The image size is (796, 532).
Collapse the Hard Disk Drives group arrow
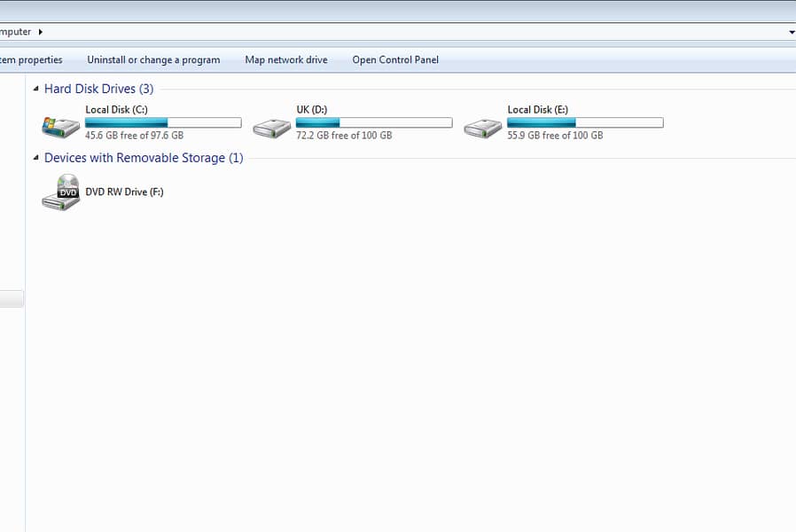(35, 89)
